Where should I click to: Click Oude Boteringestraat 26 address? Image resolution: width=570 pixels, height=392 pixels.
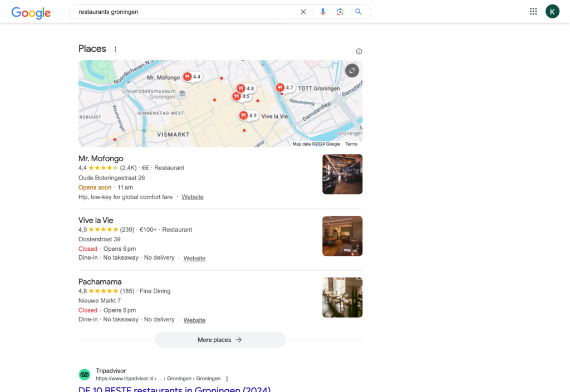pos(111,178)
